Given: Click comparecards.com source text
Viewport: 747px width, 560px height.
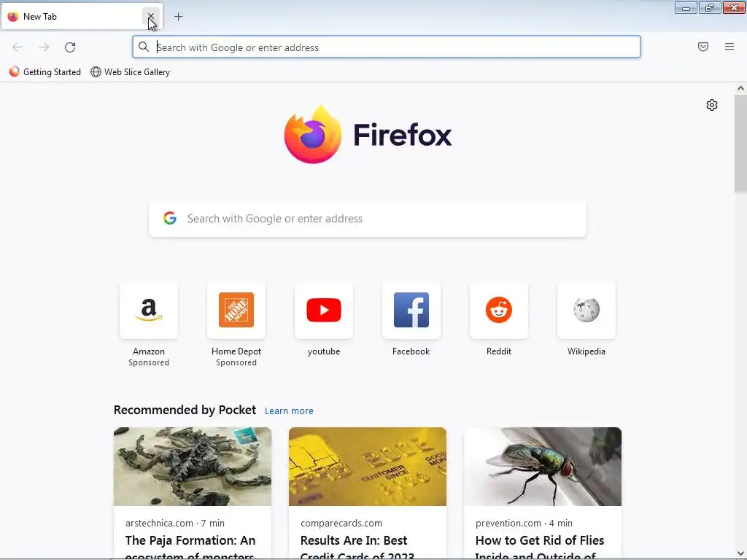Looking at the screenshot, I should (341, 523).
